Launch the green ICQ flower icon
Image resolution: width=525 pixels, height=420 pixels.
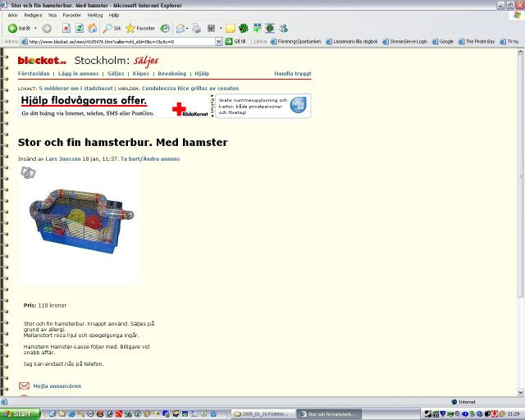pos(244,29)
